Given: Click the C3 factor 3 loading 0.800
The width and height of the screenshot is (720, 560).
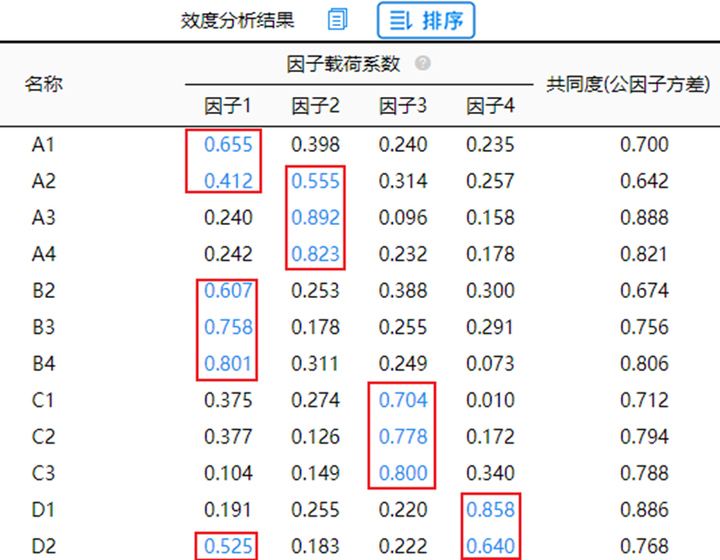Looking at the screenshot, I should (403, 473).
